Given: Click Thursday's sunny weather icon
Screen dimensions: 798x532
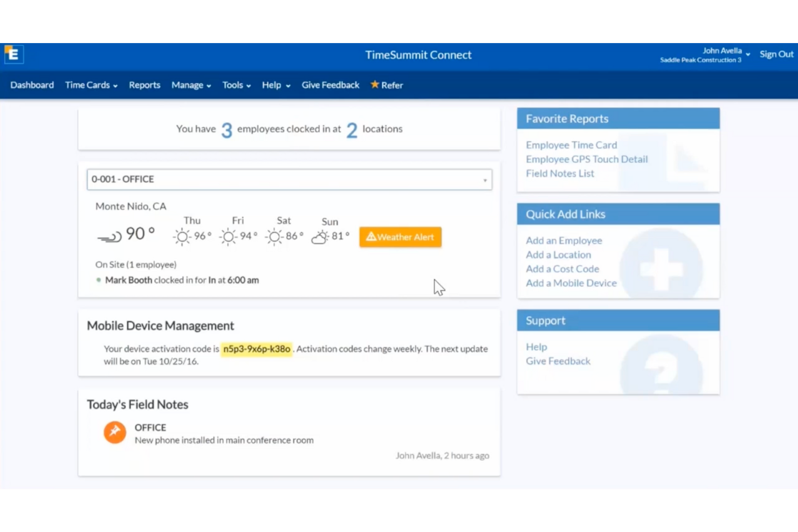Looking at the screenshot, I should pyautogui.click(x=182, y=236).
